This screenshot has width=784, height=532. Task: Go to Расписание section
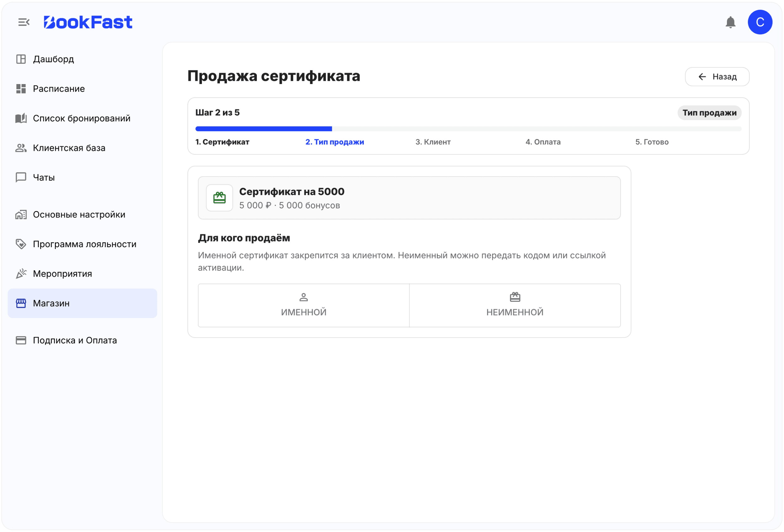click(82, 89)
